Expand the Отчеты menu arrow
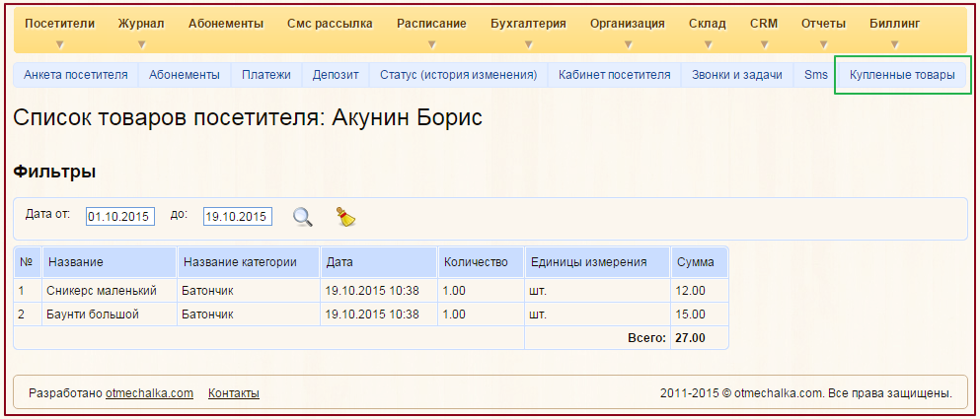 (x=824, y=45)
